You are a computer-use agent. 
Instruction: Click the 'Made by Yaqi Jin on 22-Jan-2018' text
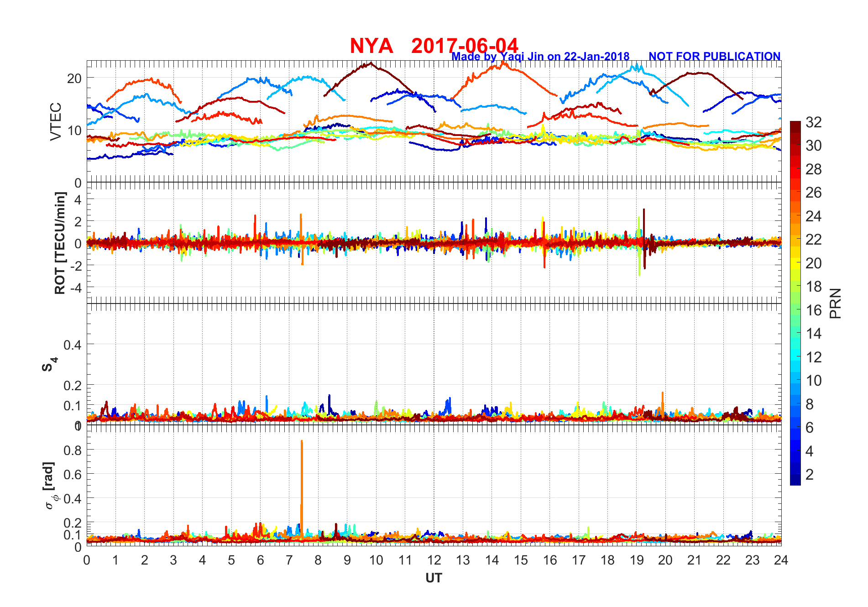[540, 56]
